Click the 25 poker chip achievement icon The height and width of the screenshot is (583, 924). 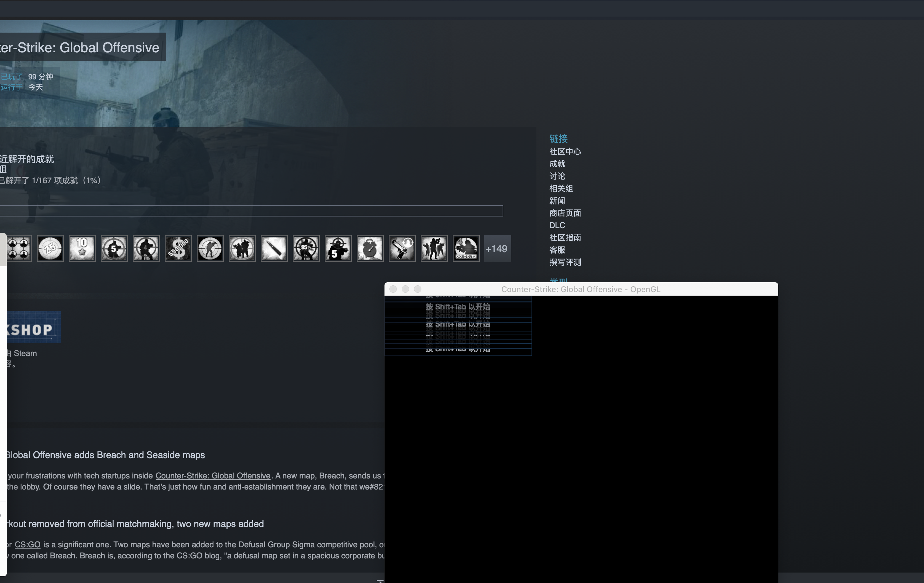[x=50, y=248]
